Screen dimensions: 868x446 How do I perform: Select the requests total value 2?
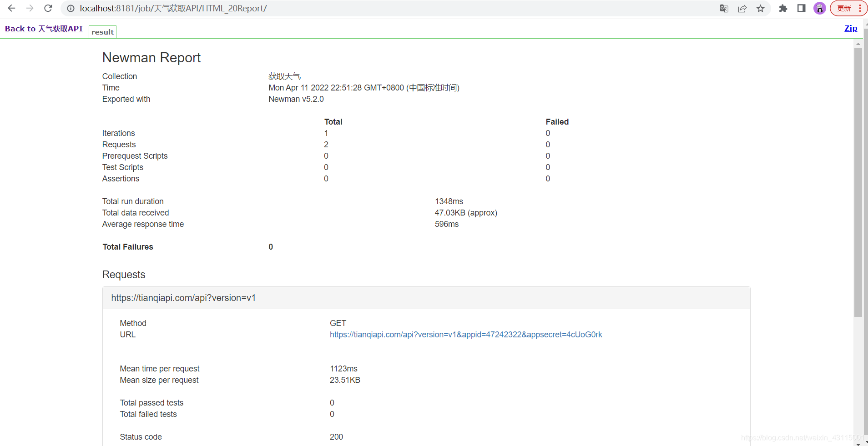coord(326,145)
